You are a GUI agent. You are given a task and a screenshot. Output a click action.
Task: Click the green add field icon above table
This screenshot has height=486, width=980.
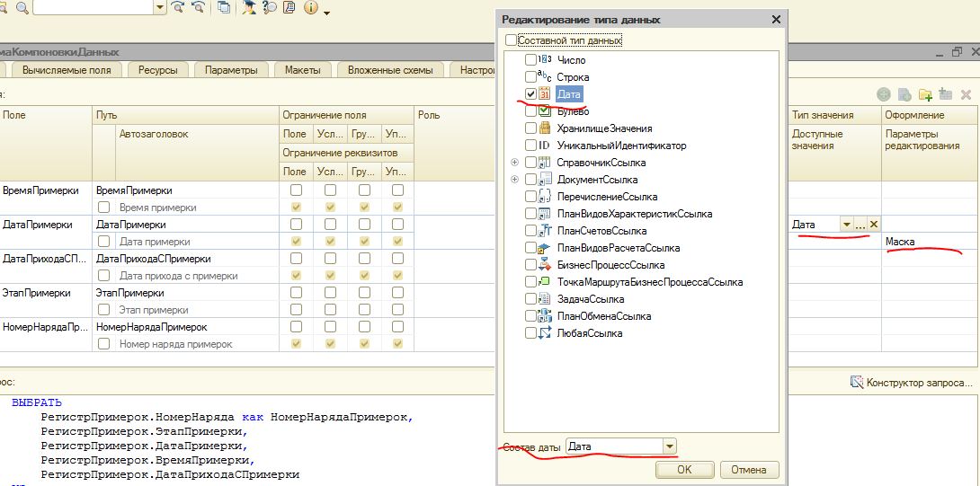point(883,94)
